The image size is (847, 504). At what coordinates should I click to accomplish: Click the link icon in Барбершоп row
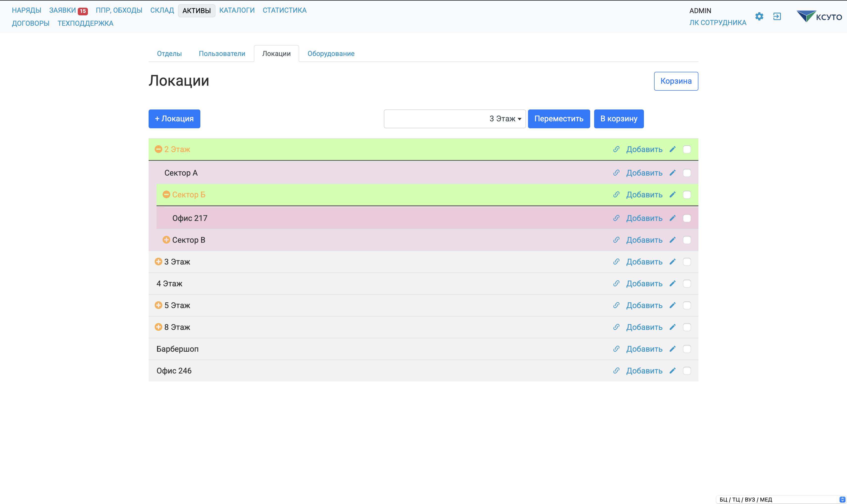point(616,349)
